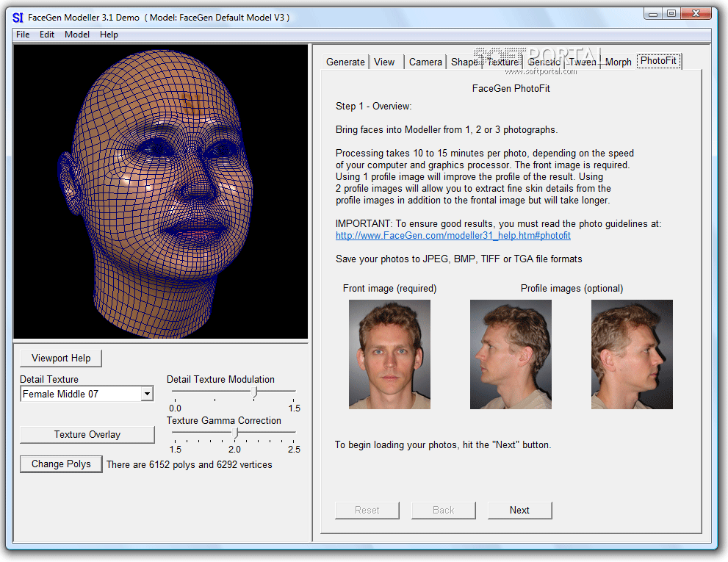Open the FaceGen photofit help hyperlink

[x=453, y=236]
